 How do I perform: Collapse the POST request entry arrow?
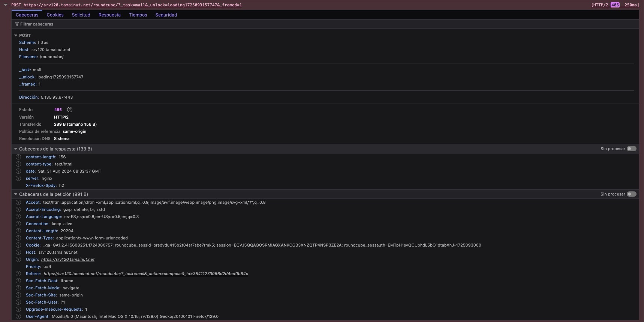click(6, 5)
